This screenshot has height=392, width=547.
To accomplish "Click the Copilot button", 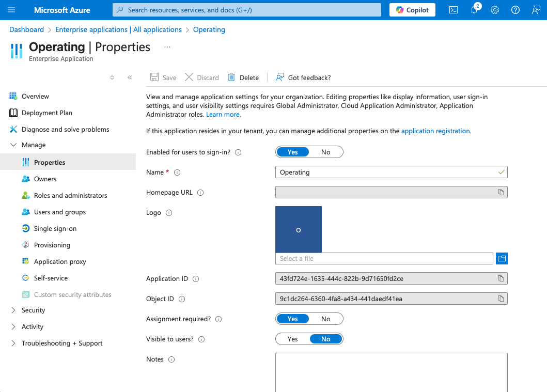I will [x=412, y=10].
